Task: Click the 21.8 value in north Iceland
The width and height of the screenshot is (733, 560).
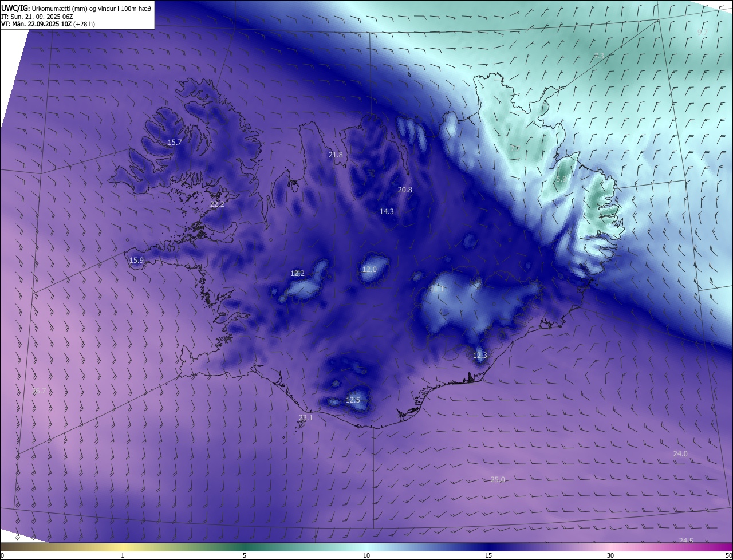Action: pyautogui.click(x=336, y=155)
